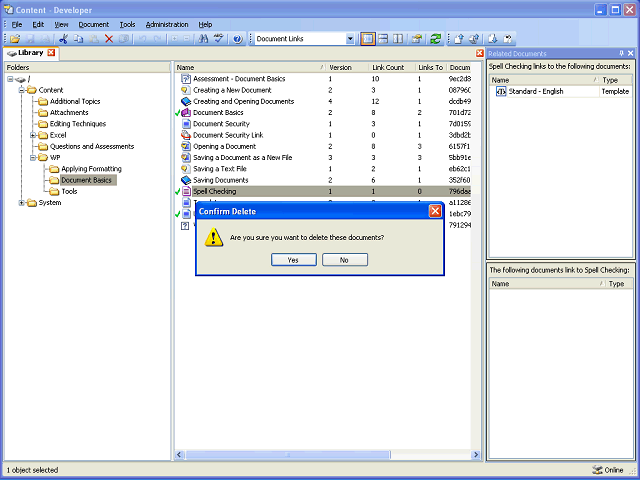
Task: Click the Open folder toolbar icon
Action: tap(15, 39)
